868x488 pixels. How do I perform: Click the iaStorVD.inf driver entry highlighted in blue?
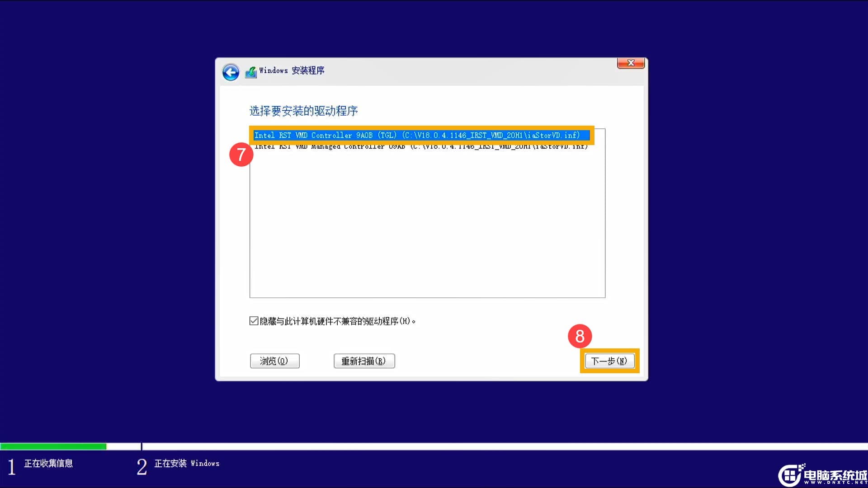420,135
